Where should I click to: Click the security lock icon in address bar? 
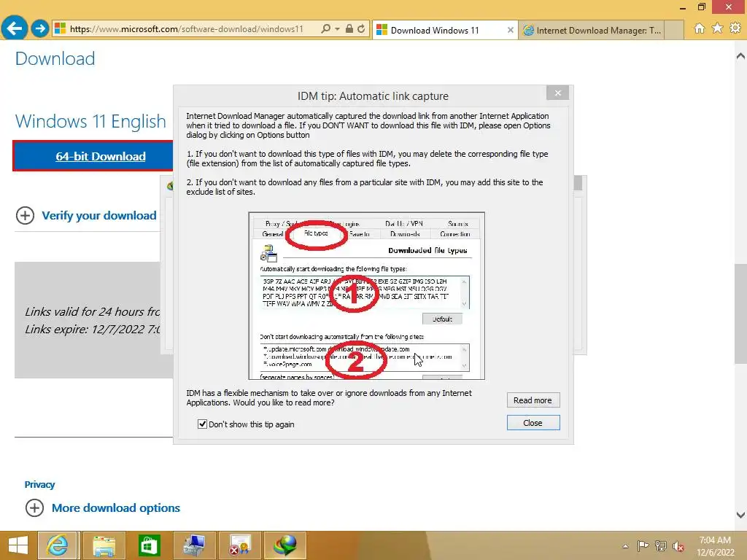(349, 28)
